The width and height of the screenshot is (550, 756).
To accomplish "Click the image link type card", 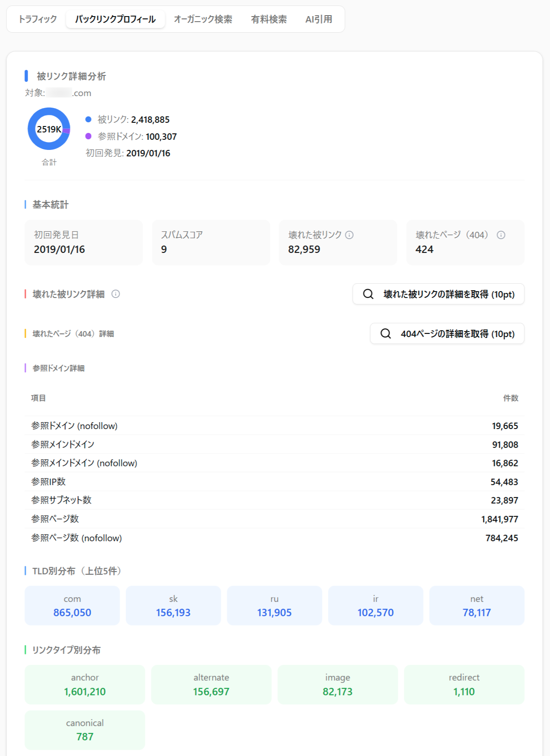I will [338, 685].
